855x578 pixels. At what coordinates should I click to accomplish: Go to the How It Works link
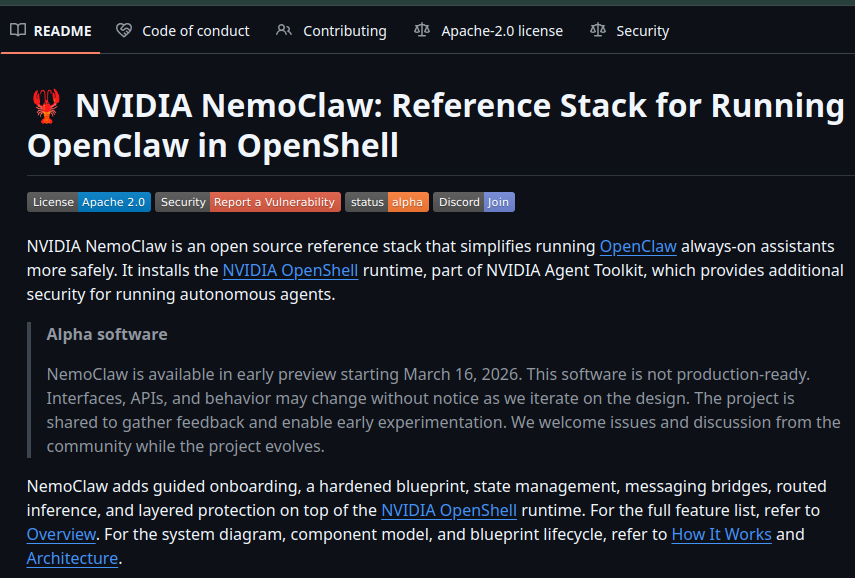[721, 534]
